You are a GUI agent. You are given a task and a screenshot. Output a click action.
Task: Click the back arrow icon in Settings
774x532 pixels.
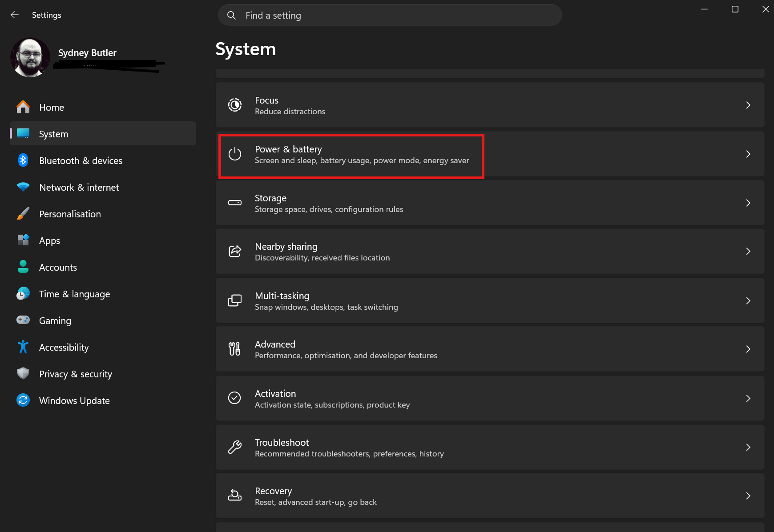(15, 15)
